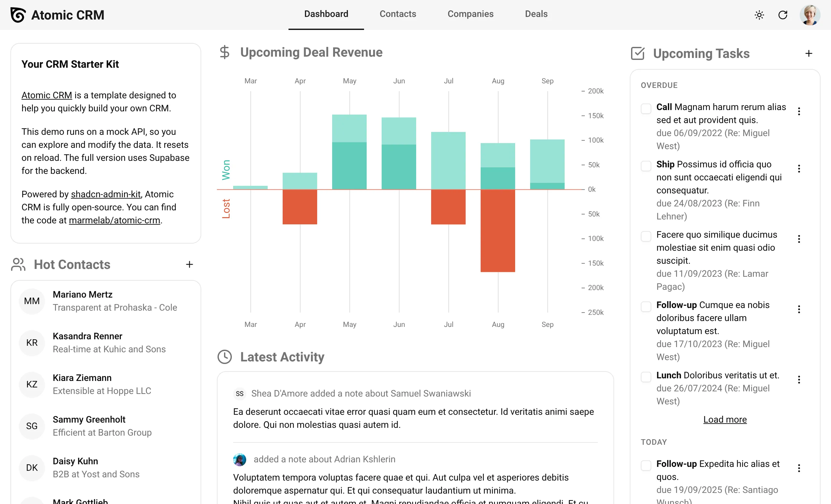Mark the Ship Possimus task done
Image resolution: width=831 pixels, height=504 pixels.
(645, 166)
